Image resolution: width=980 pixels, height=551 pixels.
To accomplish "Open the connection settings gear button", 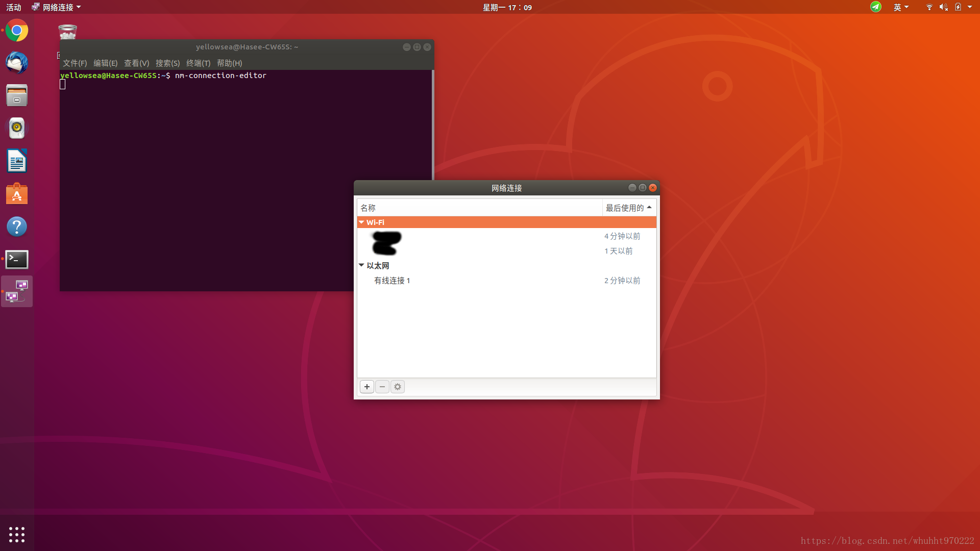I will (398, 387).
